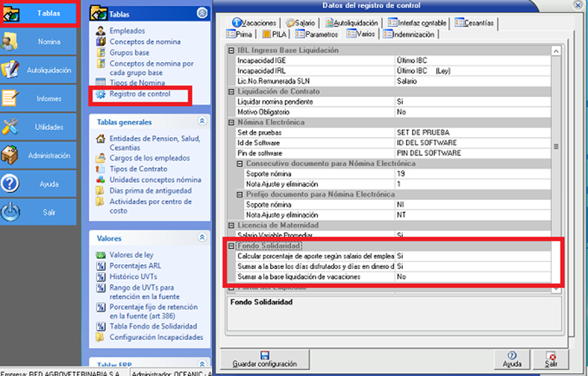Viewport: 588px width, 376px height.
Task: Click the Motivo Obligatorio value field
Action: (x=471, y=112)
